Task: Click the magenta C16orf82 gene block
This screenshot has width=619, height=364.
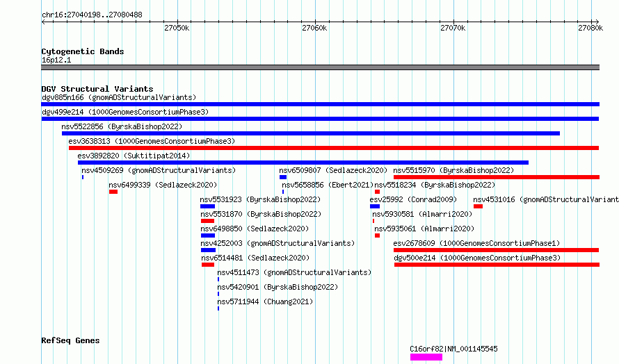Action: tap(426, 357)
